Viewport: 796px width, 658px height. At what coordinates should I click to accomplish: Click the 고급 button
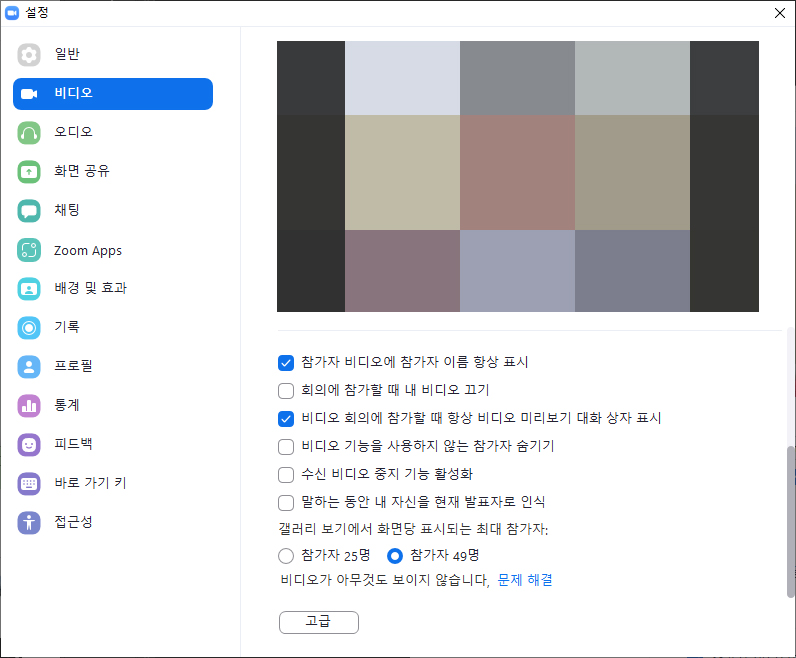click(x=319, y=622)
